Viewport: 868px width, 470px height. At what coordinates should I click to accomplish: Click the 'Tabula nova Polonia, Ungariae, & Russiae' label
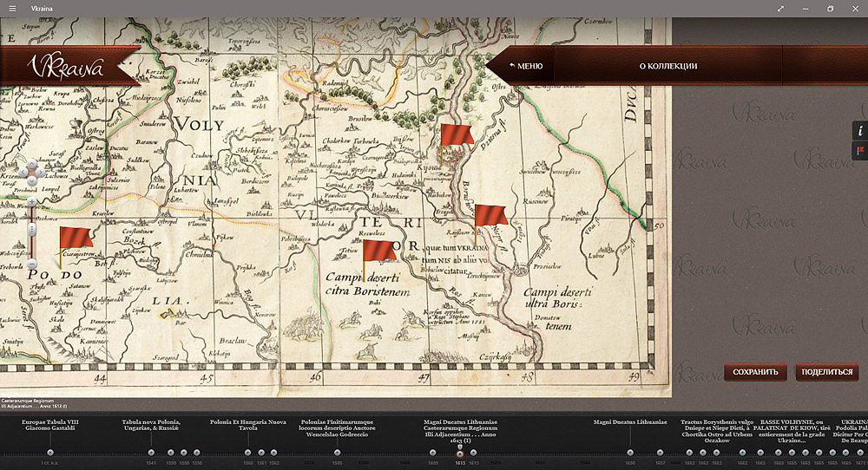pos(151,425)
